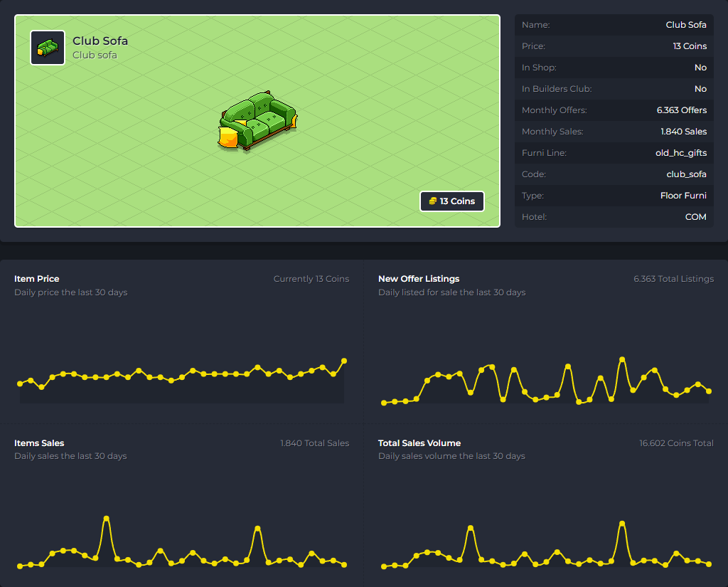Click the '1.840 Sales' monthly sales value

(683, 132)
